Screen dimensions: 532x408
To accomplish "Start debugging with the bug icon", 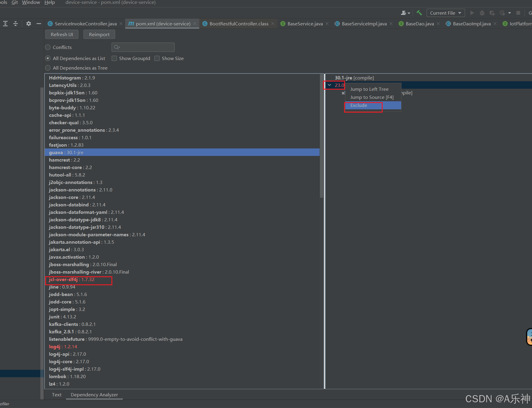I will coord(482,13).
